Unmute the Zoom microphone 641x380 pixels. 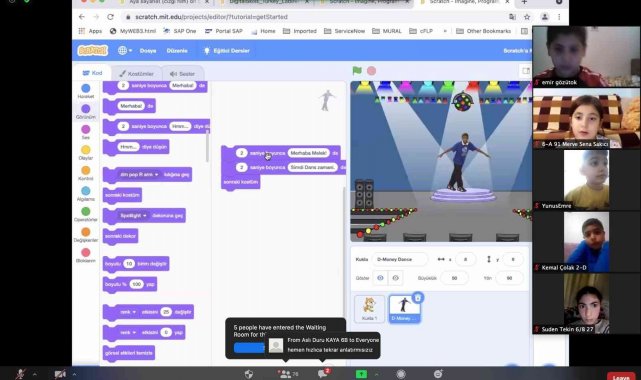pyautogui.click(x=20, y=373)
